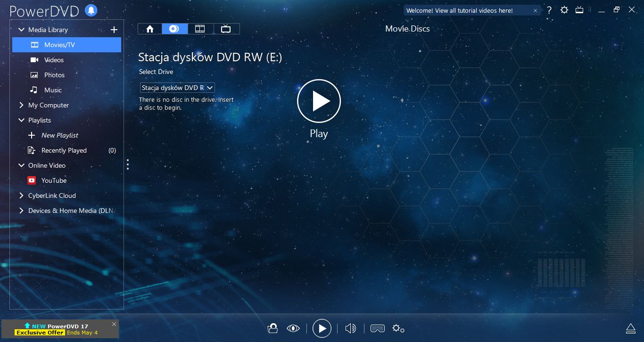This screenshot has width=644, height=342.
Task: Click Play in the bottom control bar
Action: tap(322, 328)
